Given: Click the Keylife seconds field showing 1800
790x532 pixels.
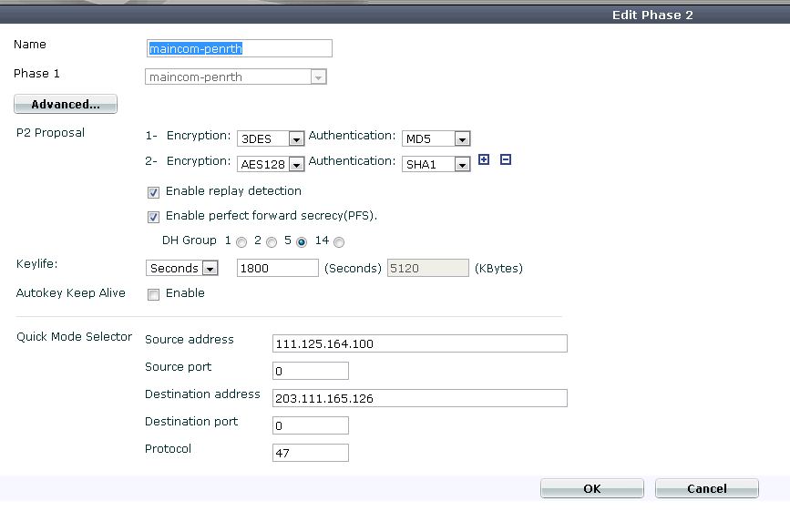Looking at the screenshot, I should click(x=278, y=268).
